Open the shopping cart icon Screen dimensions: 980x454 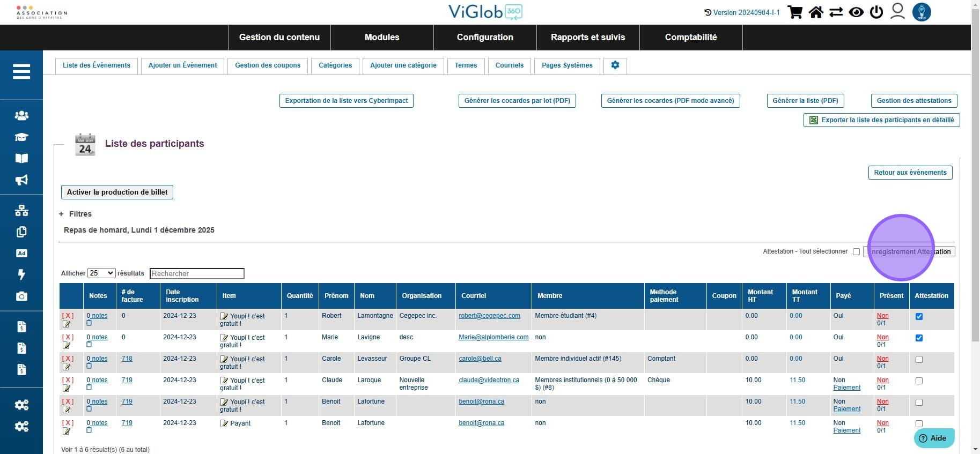pos(795,12)
